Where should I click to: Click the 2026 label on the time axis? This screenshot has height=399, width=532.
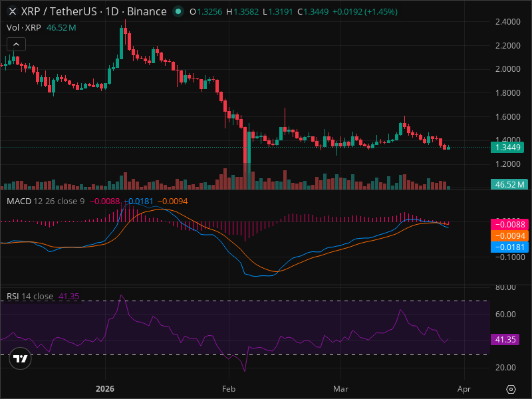105,389
